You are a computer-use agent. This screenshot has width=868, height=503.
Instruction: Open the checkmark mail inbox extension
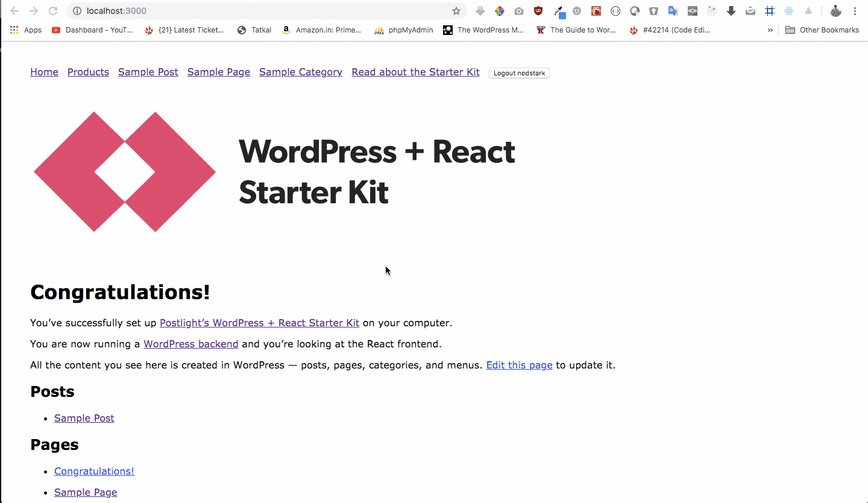click(x=750, y=11)
